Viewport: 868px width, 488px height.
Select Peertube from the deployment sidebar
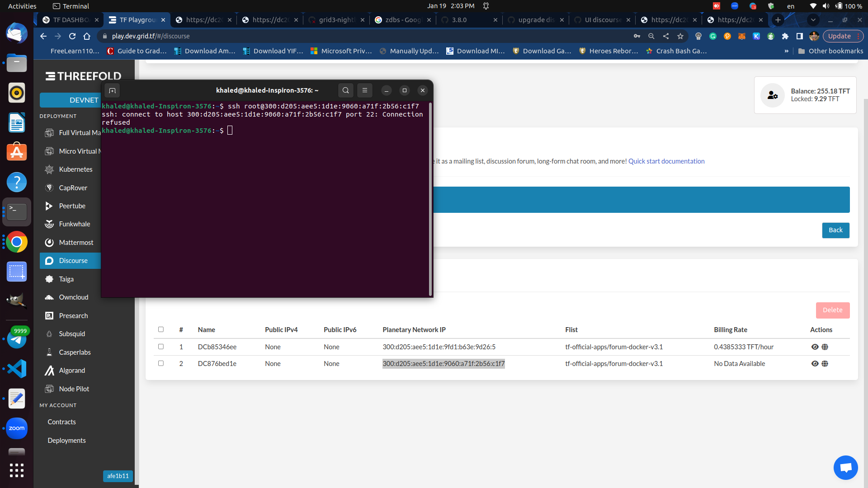coord(72,206)
